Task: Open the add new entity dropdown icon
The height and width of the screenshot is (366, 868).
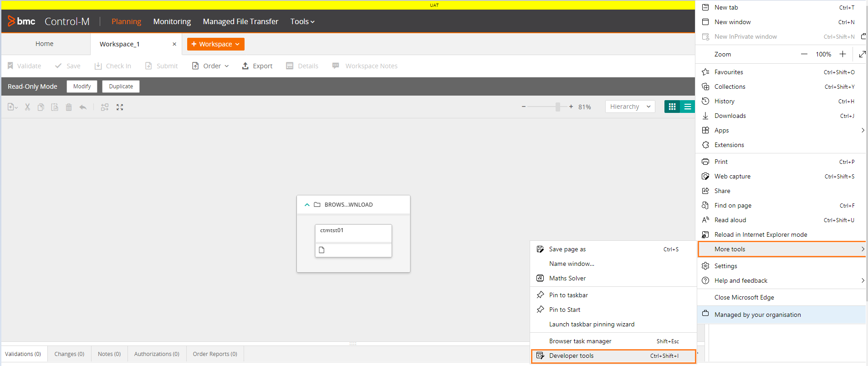Action: tap(13, 107)
